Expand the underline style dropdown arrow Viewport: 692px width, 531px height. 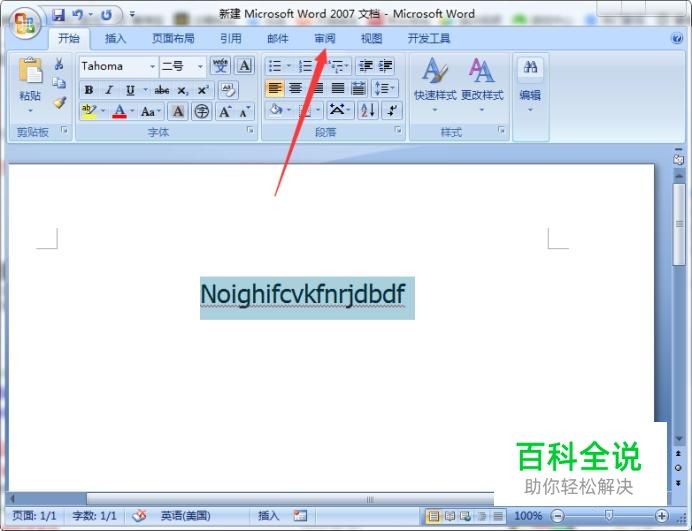(145, 90)
